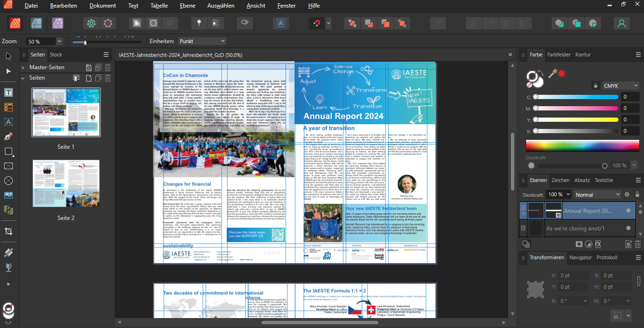
Task: Click the color picker eyedropper in Farbe panel
Action: tap(552, 73)
